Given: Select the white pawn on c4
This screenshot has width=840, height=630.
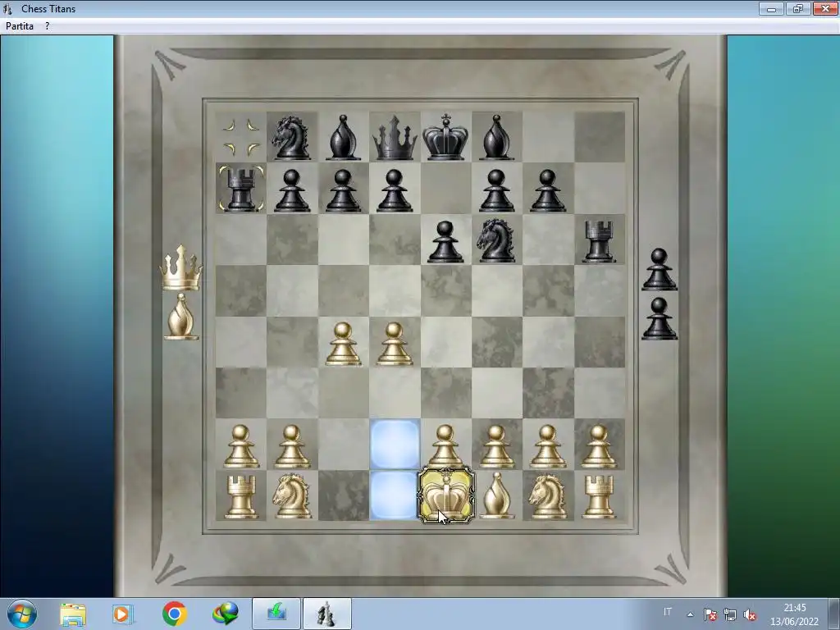Looking at the screenshot, I should pos(343,344).
